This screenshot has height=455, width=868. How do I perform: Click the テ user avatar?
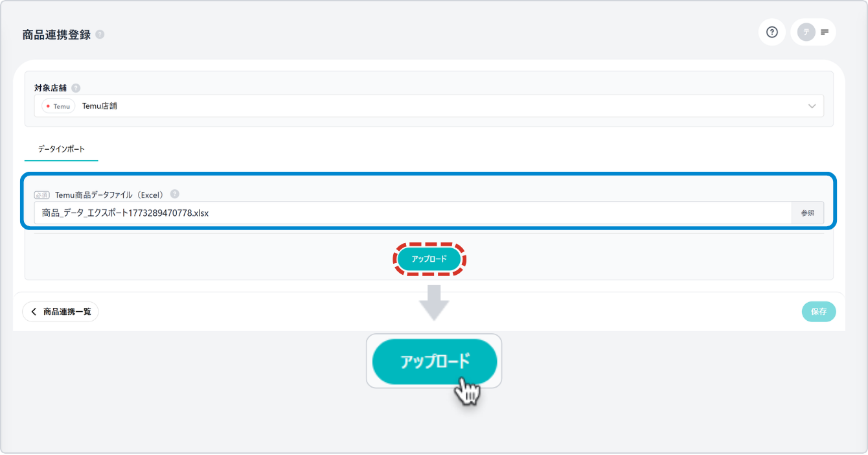coord(806,32)
